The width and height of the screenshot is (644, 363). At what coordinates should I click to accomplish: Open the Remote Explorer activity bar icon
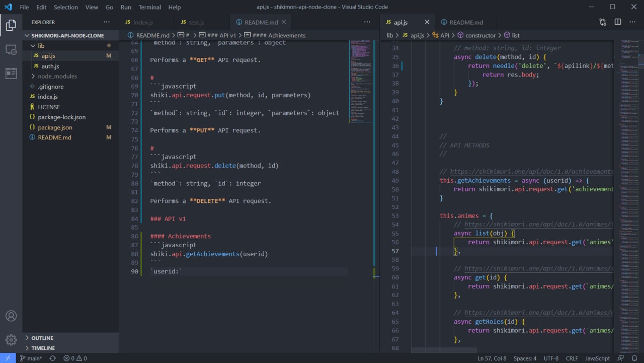click(11, 49)
